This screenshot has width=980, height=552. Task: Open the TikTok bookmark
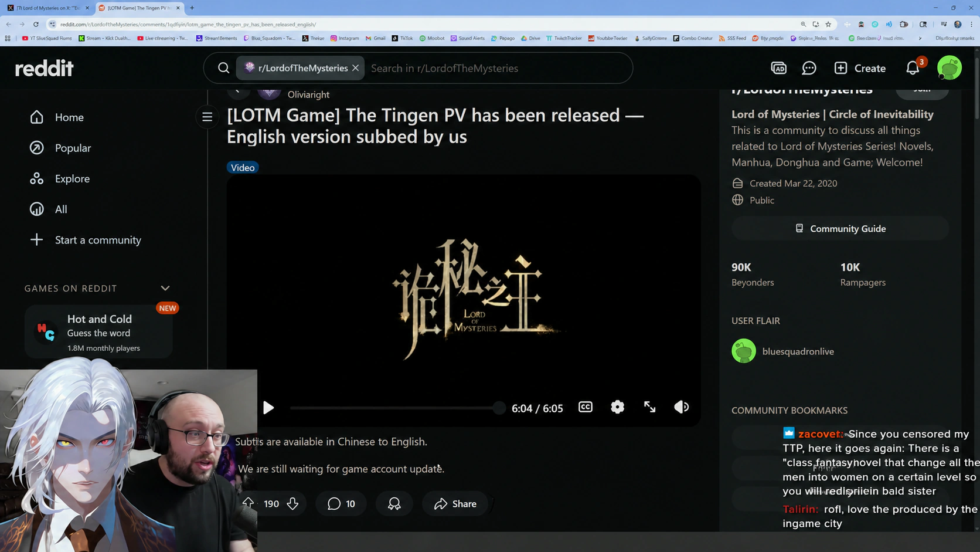coord(403,38)
